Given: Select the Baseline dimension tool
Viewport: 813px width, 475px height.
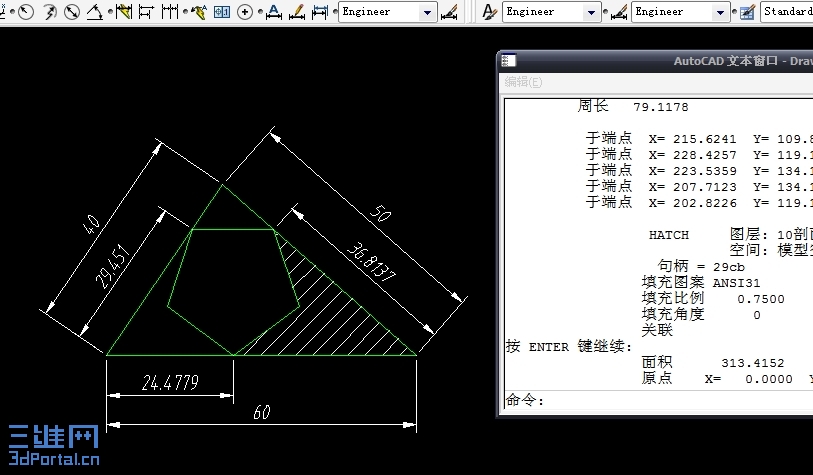Looking at the screenshot, I should pos(146,11).
